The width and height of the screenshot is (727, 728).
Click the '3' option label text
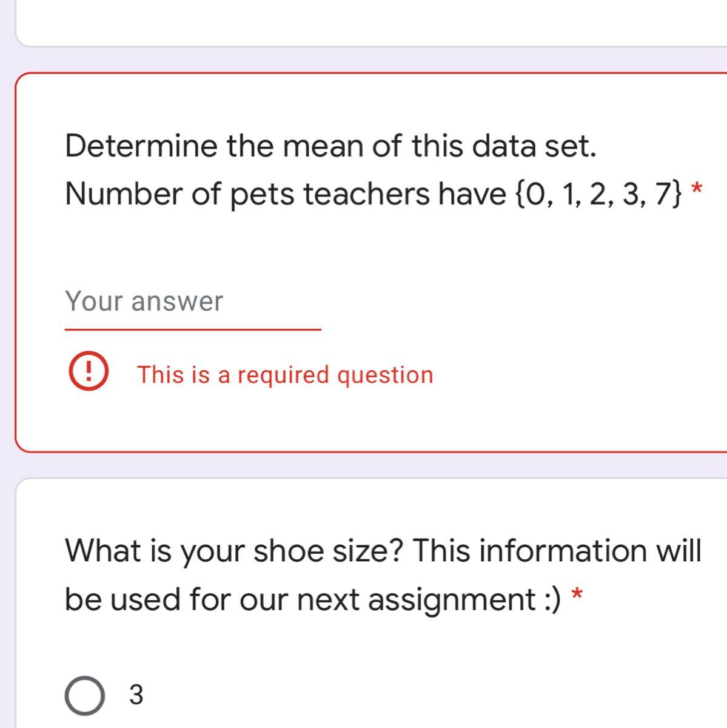[x=136, y=695]
